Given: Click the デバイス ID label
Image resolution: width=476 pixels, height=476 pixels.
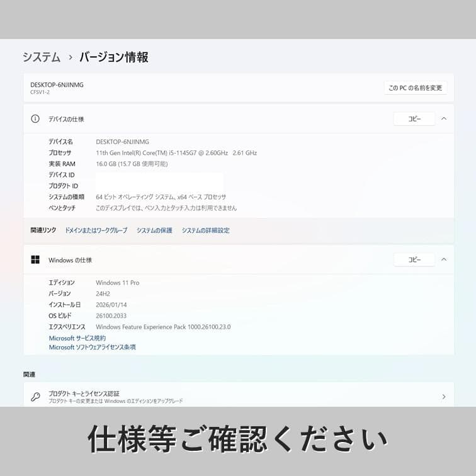Looking at the screenshot, I should (62, 175).
